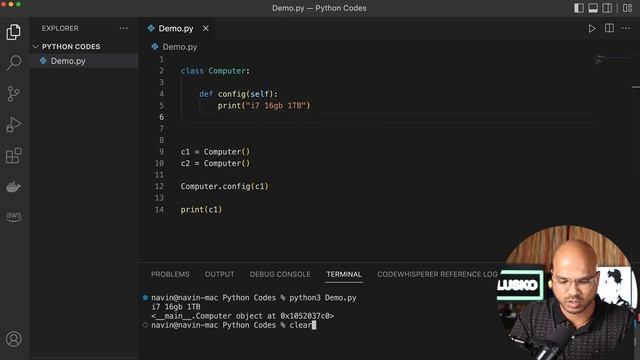The image size is (640, 360).
Task: Run the Python file with the play icon
Action: [591, 29]
